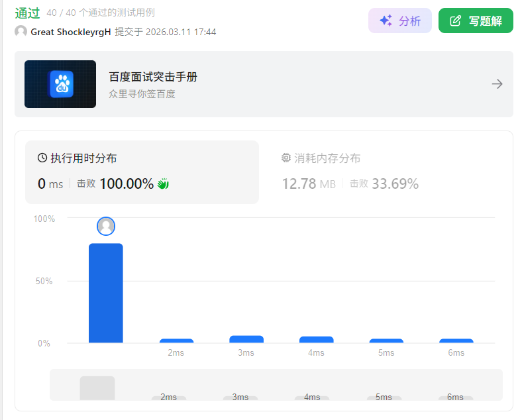Image resolution: width=518 pixels, height=420 pixels.
Task: Click the avatar marker above the tallest bar
Action: (106, 226)
